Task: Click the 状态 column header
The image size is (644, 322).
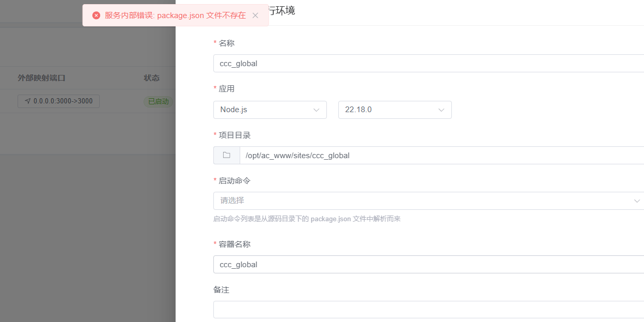Action: pyautogui.click(x=151, y=78)
